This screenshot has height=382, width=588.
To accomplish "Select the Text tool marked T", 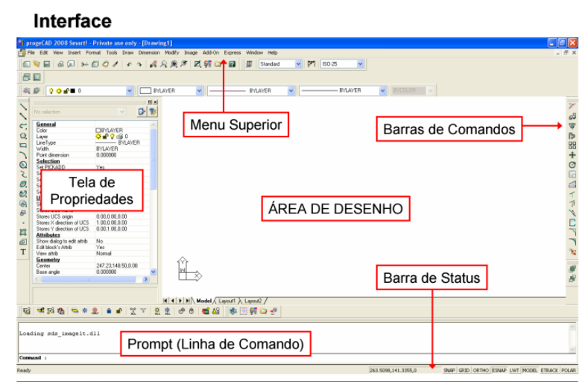I will tap(22, 252).
